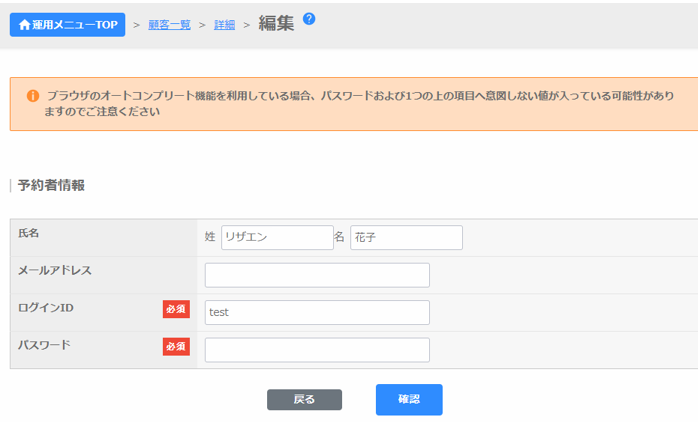The width and height of the screenshot is (698, 422).
Task: Click the 編集 page title
Action: tap(276, 23)
